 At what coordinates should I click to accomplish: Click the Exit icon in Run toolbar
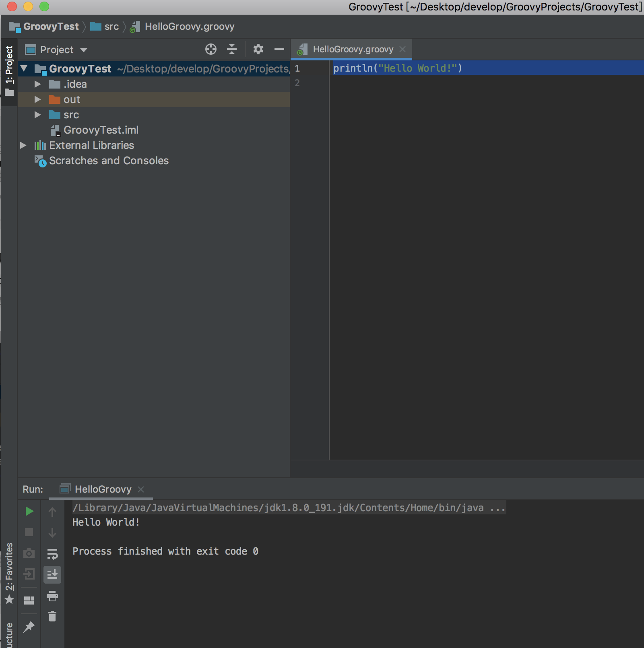point(29,574)
